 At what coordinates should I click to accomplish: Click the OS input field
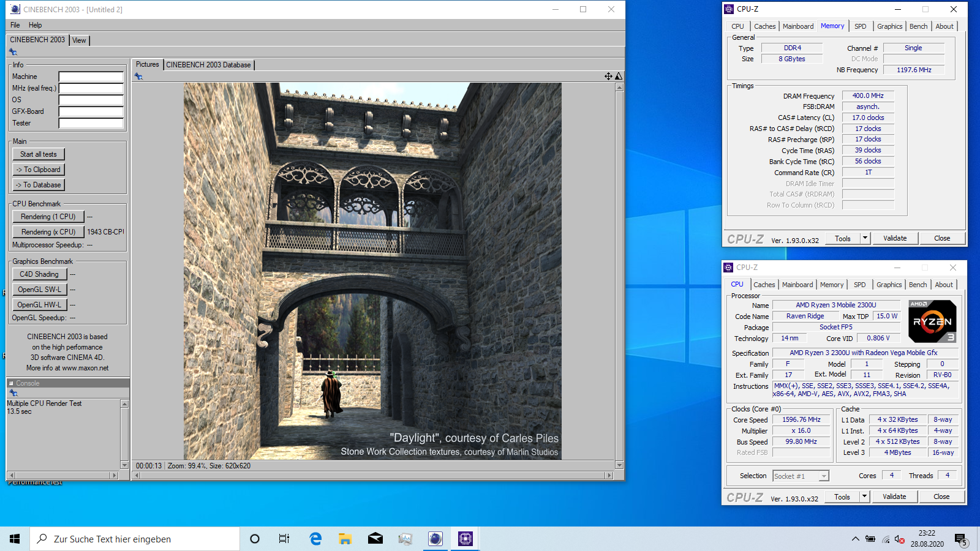click(x=91, y=100)
